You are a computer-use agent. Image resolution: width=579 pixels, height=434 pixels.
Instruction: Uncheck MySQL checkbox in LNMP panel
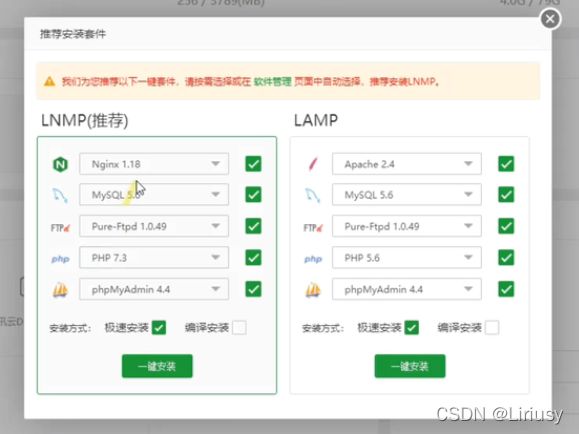tap(253, 195)
